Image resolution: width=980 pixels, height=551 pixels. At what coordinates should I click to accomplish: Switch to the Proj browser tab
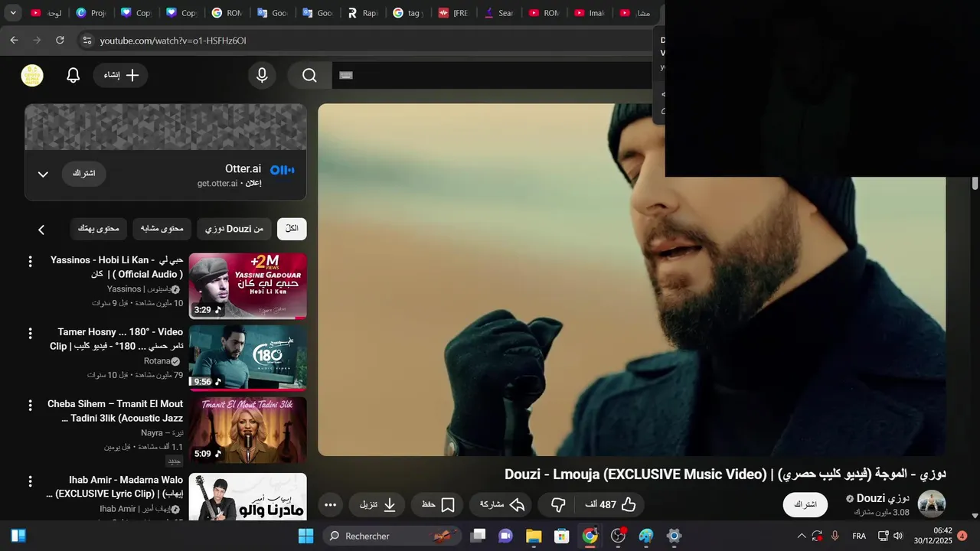(x=92, y=13)
